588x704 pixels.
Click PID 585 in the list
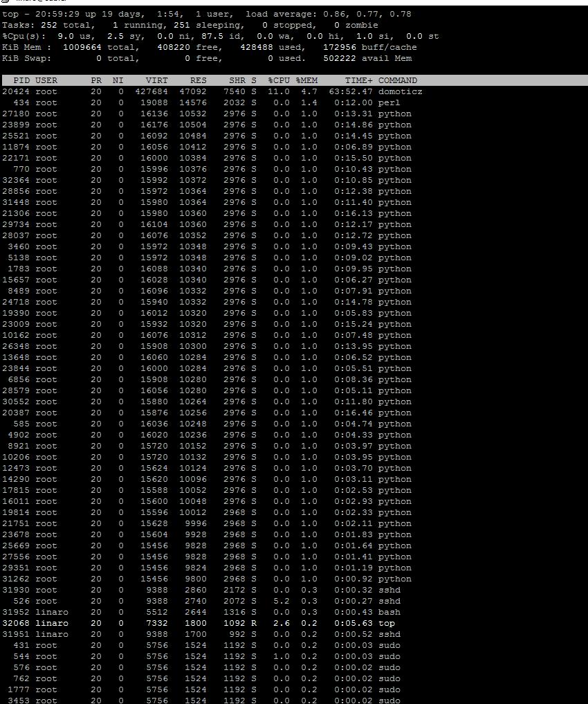(x=21, y=424)
